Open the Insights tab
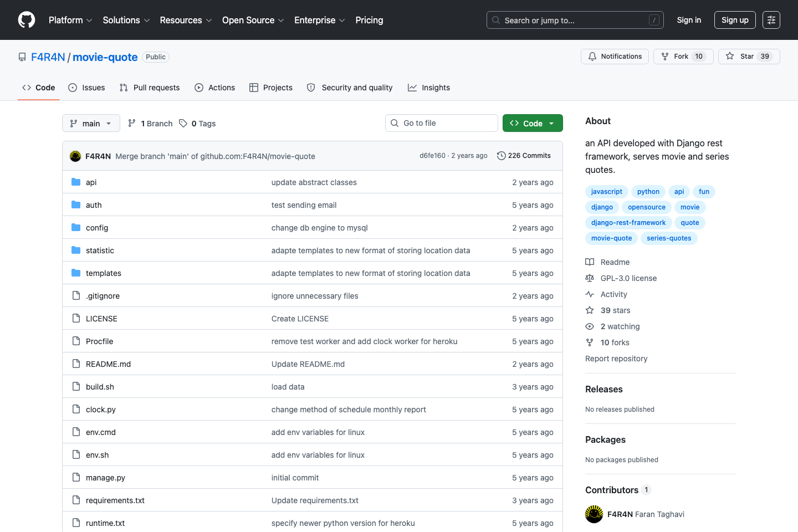Screen dimensions: 798x532 tap(429, 88)
